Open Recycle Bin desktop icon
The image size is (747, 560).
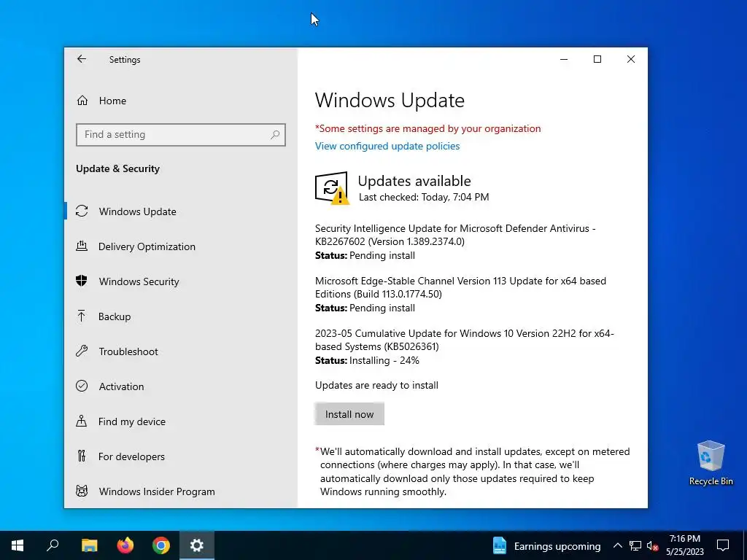711,463
